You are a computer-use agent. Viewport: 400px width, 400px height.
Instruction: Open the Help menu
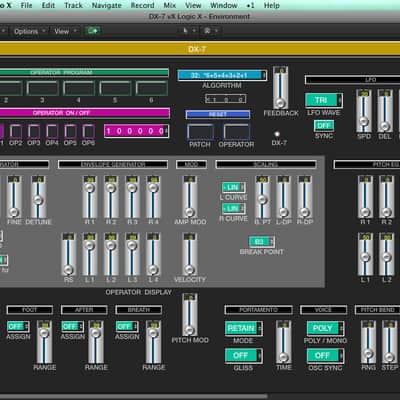click(272, 5)
